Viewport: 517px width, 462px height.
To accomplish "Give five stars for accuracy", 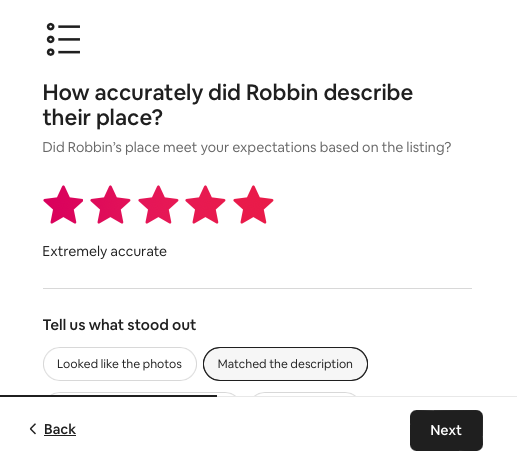I will (253, 205).
